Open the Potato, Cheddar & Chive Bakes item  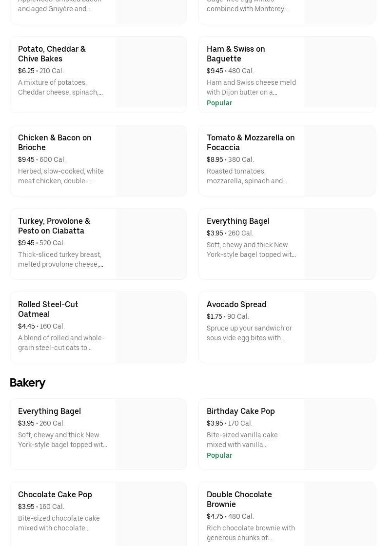52,54
